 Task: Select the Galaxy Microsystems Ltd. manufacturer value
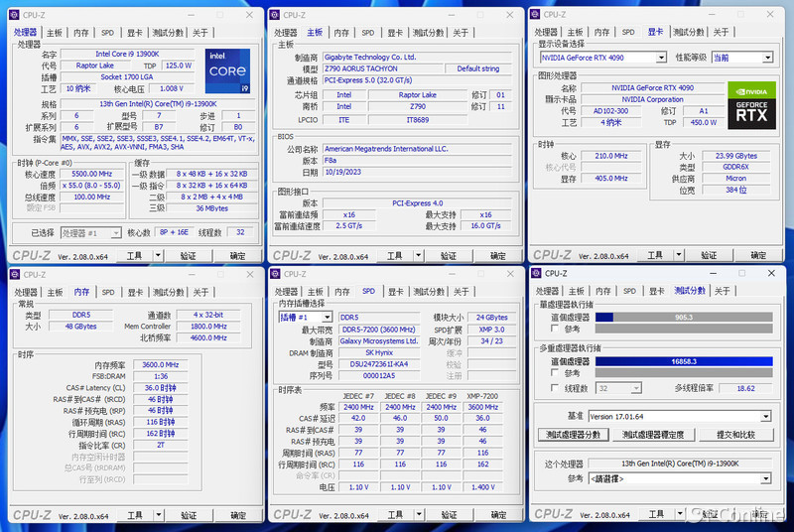pos(379,341)
